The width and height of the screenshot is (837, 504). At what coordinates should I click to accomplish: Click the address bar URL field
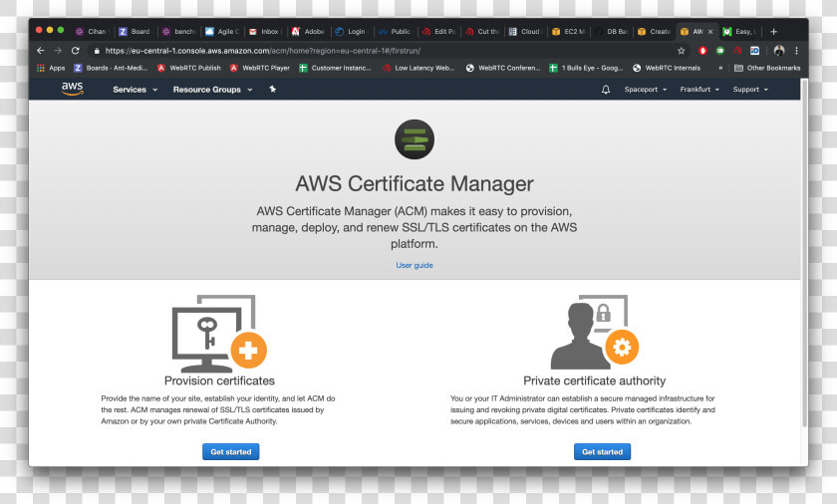pyautogui.click(x=385, y=51)
